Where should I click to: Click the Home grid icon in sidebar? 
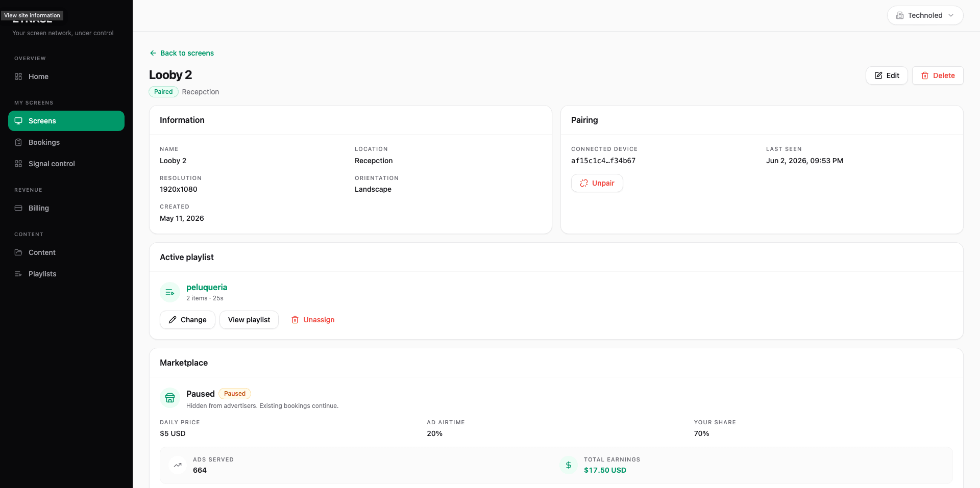[18, 76]
